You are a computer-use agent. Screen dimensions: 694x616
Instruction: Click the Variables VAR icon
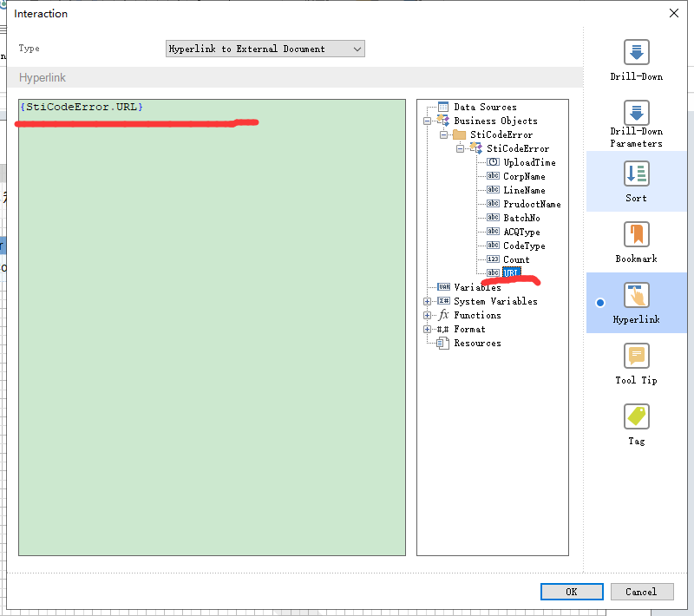(x=443, y=287)
